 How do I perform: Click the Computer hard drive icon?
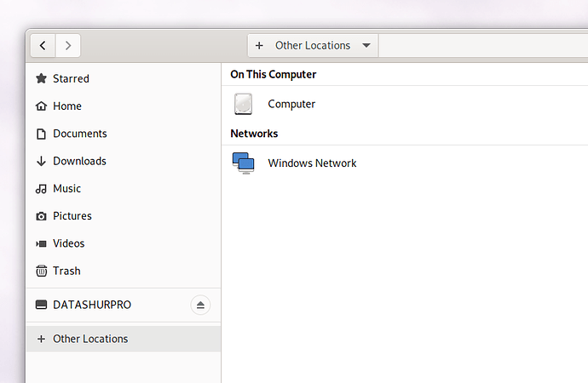click(x=244, y=104)
